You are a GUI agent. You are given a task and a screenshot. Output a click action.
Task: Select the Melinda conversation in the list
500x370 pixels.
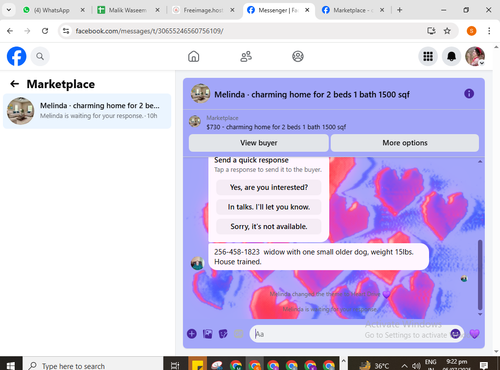87,111
